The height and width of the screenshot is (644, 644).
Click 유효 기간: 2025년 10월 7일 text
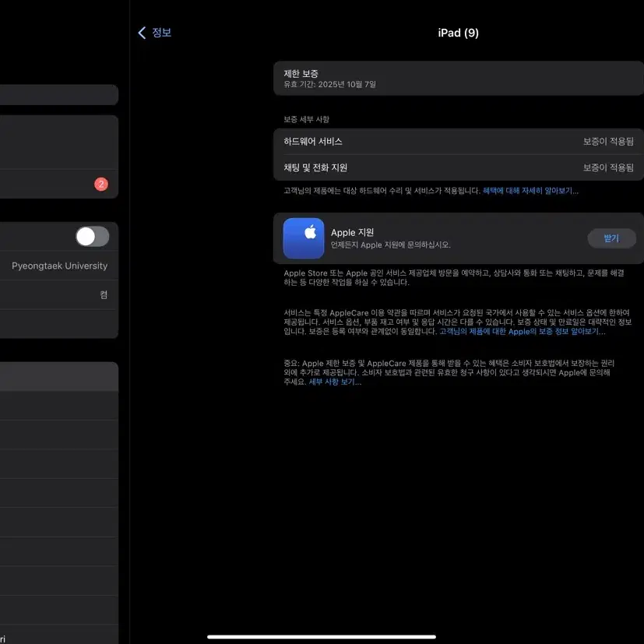pos(330,85)
